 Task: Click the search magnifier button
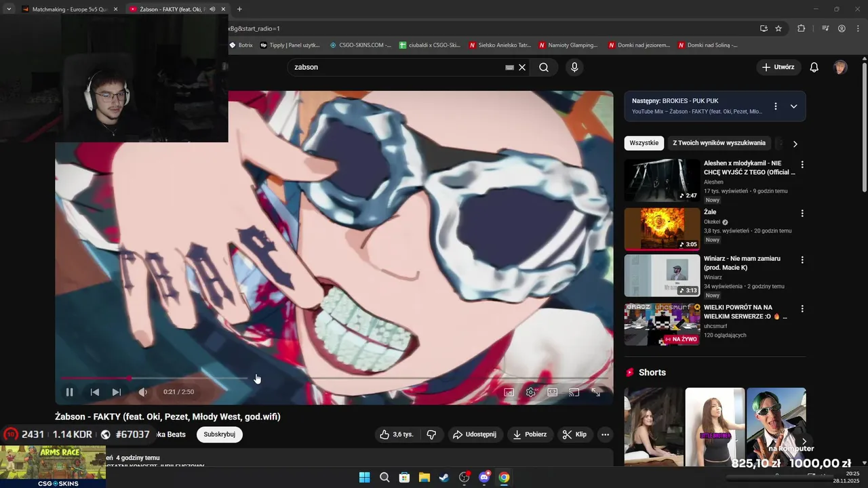(x=544, y=67)
